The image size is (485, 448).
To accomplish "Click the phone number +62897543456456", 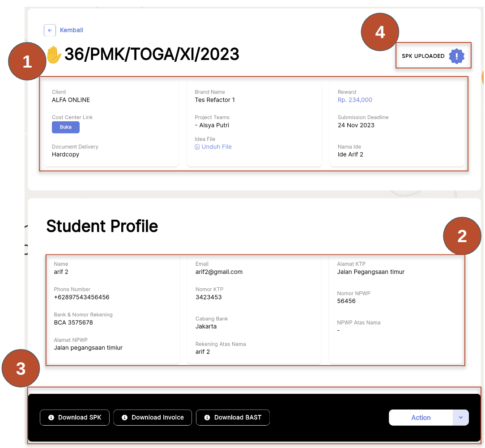I will [x=81, y=297].
